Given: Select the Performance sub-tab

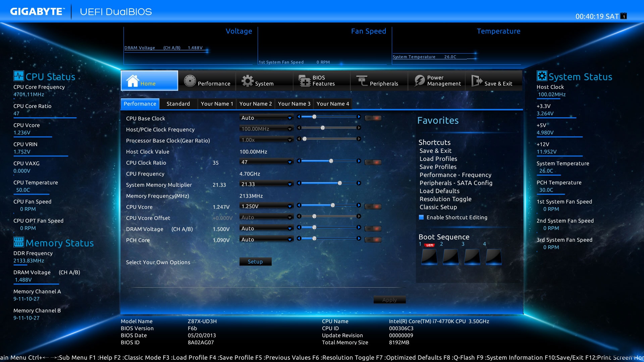Looking at the screenshot, I should click(140, 104).
